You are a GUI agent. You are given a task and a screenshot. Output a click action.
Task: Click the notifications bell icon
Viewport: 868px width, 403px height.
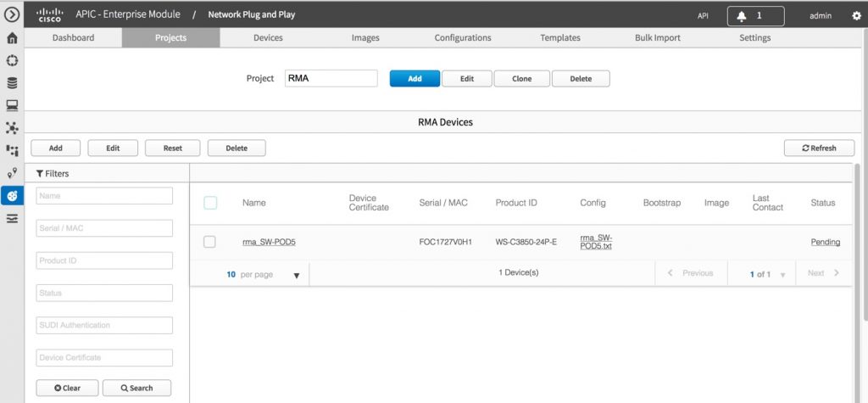click(742, 15)
